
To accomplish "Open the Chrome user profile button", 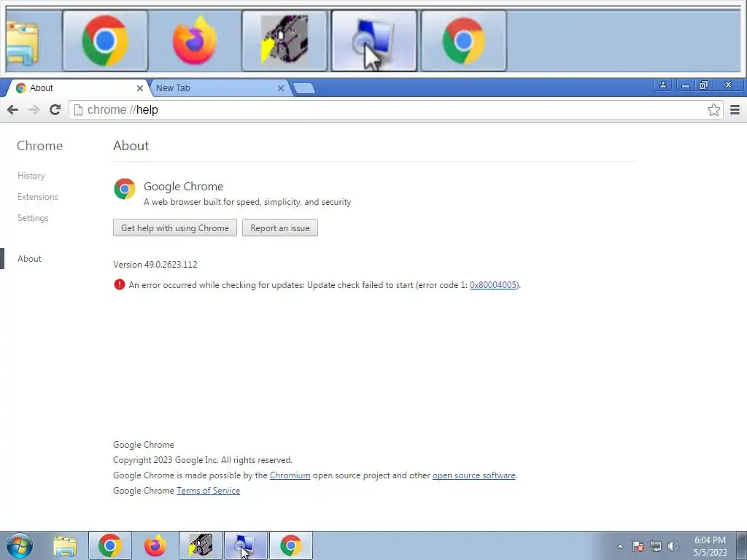I will pyautogui.click(x=662, y=85).
